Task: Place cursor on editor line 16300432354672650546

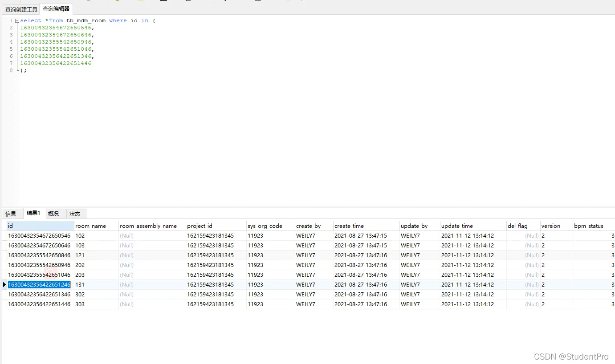Action: [57, 28]
